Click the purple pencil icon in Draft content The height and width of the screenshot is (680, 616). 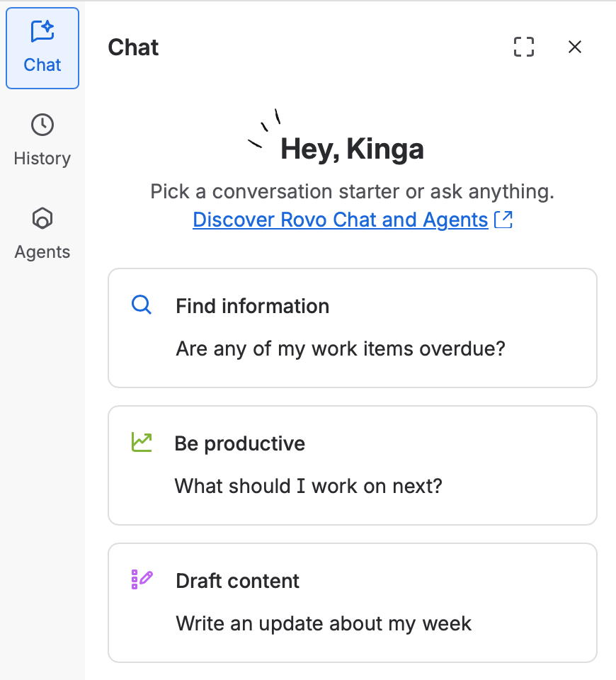point(142,580)
